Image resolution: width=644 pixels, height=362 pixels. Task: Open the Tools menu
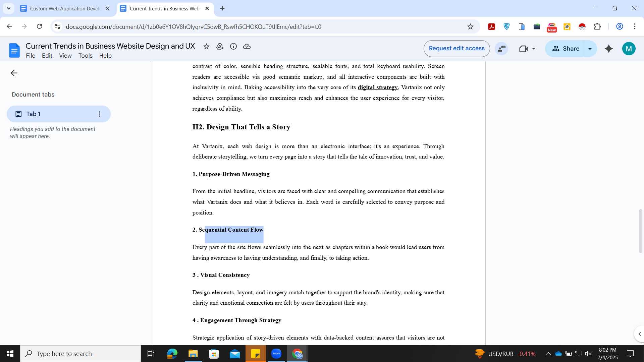[86, 56]
